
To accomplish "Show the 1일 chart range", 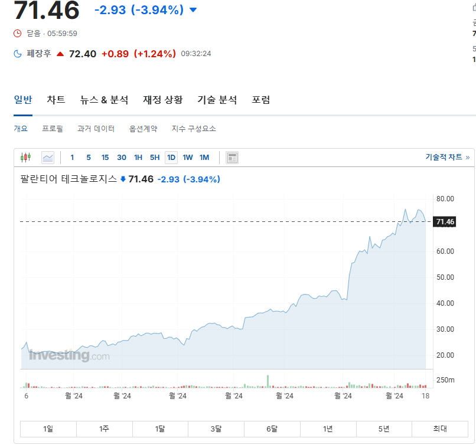I will point(48,429).
